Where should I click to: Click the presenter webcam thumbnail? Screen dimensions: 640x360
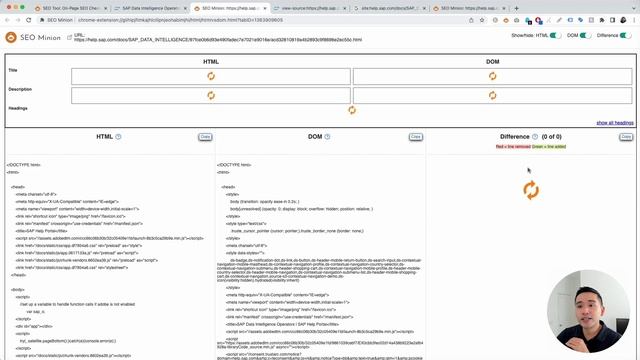pyautogui.click(x=589, y=311)
